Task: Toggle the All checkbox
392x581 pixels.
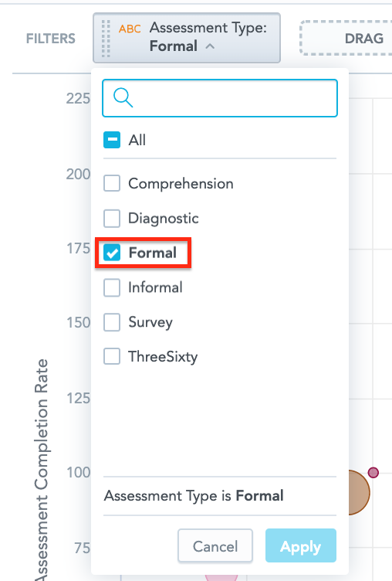Action: (x=112, y=140)
